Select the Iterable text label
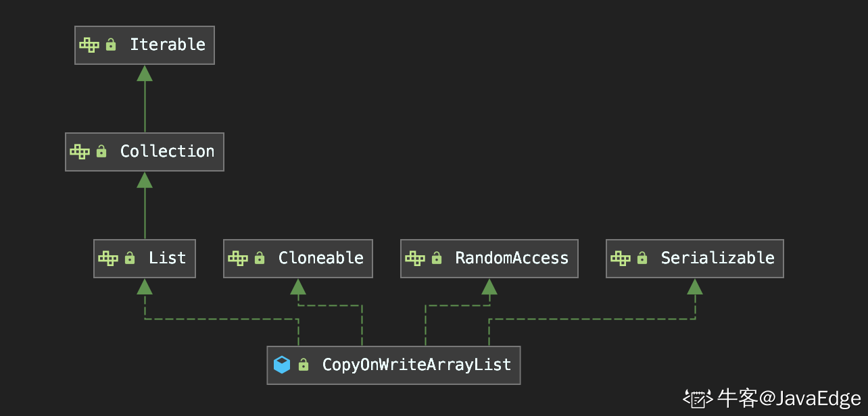 pyautogui.click(x=168, y=45)
